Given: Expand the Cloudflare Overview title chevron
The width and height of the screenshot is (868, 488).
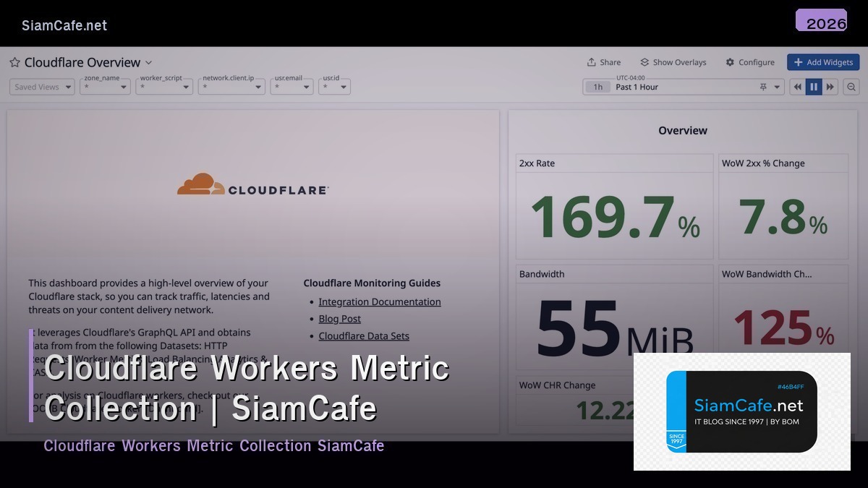Looking at the screenshot, I should pyautogui.click(x=148, y=63).
